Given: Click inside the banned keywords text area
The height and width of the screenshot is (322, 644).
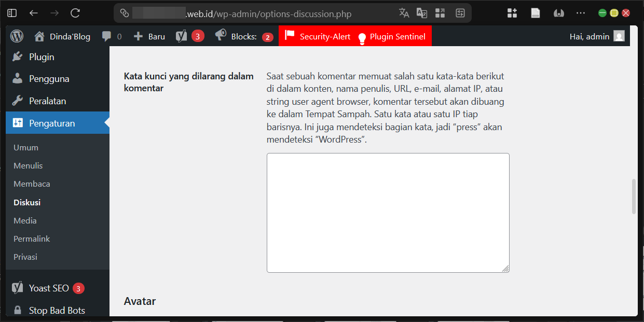Looking at the screenshot, I should [388, 213].
